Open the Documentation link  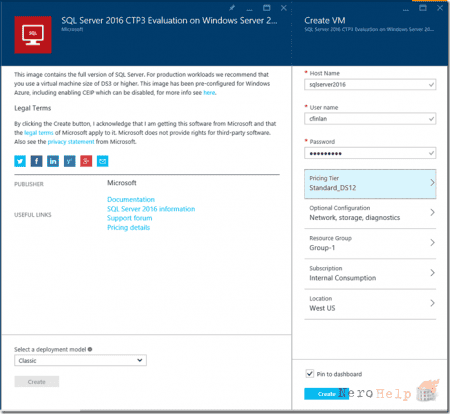click(131, 199)
